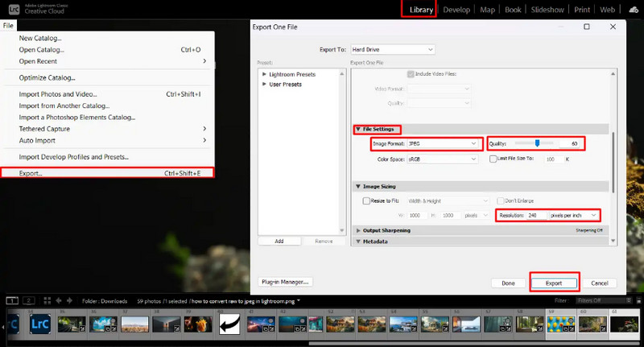Click the Resolution field showing 240
The width and height of the screenshot is (644, 347).
click(x=536, y=215)
